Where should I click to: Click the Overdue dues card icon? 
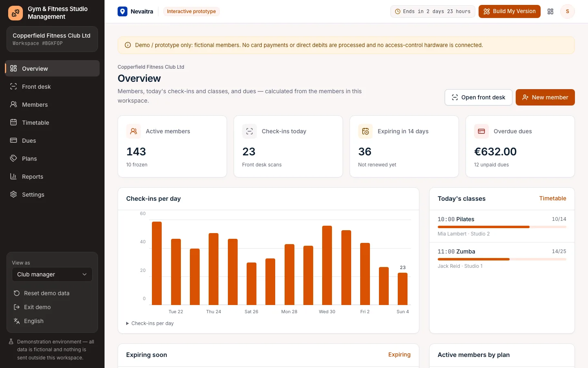click(481, 131)
